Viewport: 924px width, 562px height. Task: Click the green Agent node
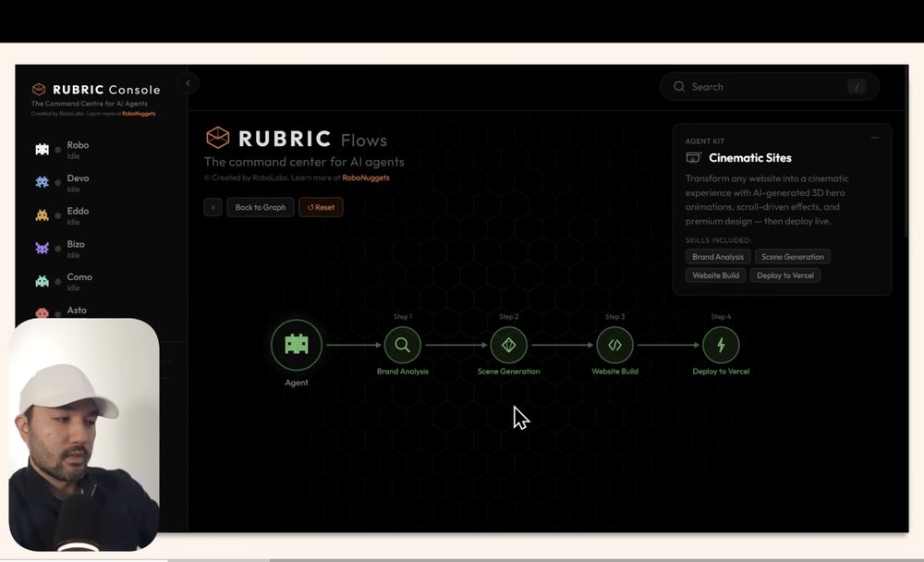(297, 345)
